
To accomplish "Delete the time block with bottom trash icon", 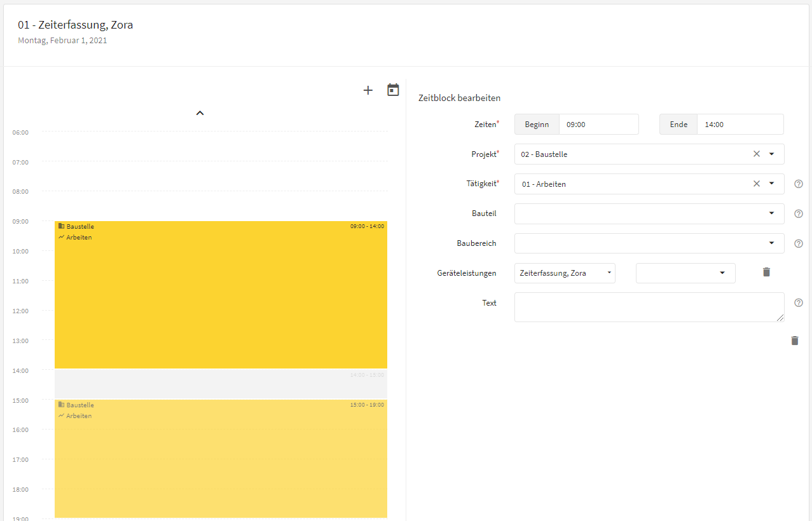I will tap(794, 341).
